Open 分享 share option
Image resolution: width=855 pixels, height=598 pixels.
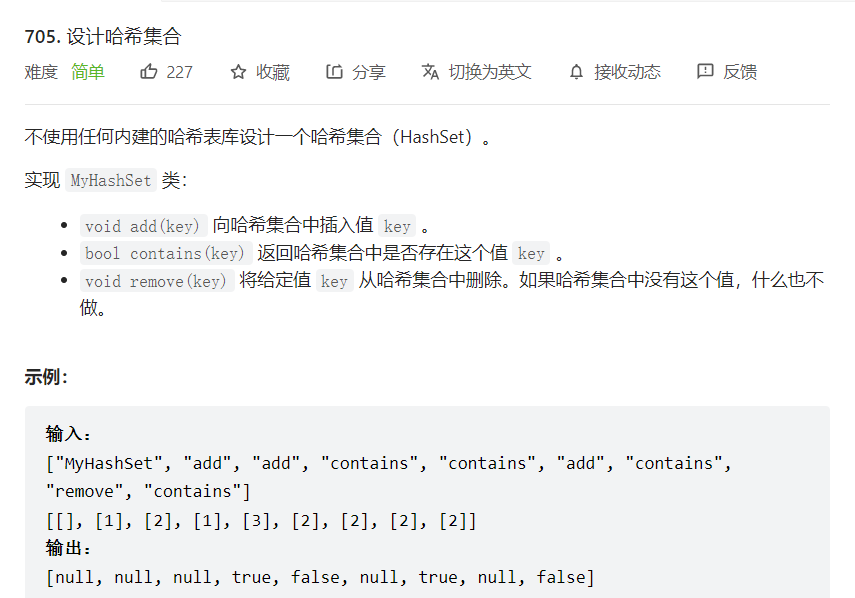coord(369,72)
